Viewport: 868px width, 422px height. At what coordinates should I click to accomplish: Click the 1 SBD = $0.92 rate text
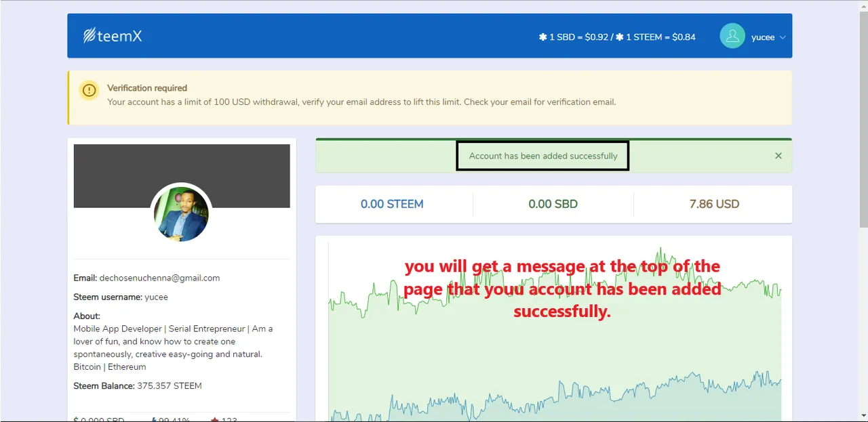[x=574, y=37]
